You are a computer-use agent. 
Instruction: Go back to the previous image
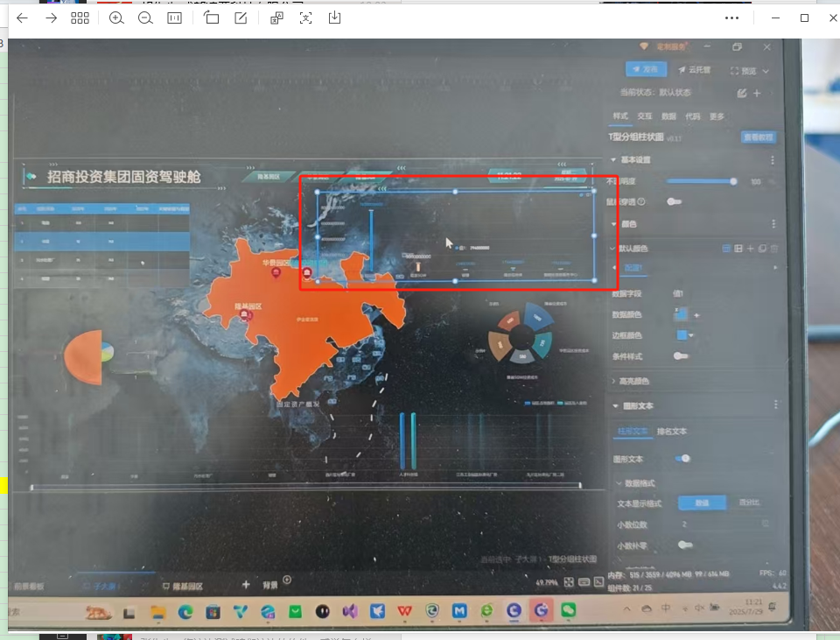coord(22,18)
